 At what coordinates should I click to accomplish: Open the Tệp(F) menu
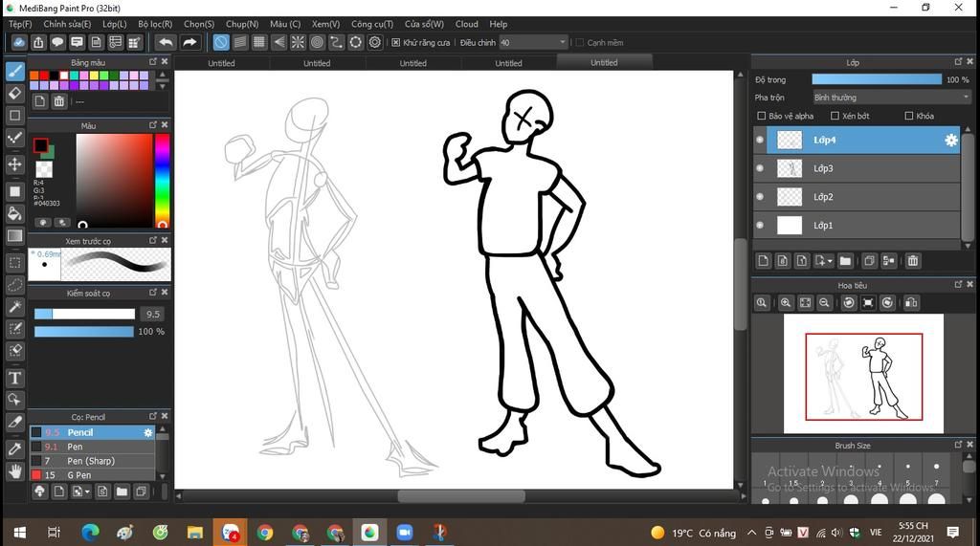click(x=20, y=24)
